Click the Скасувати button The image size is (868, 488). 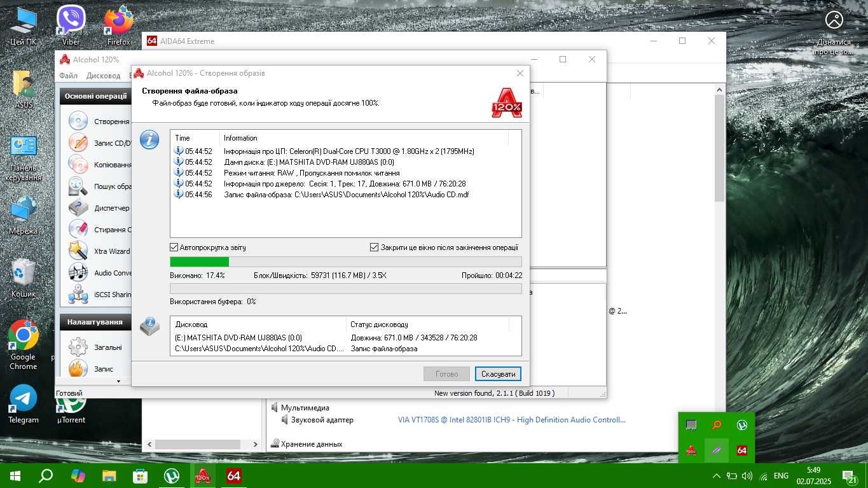(x=498, y=373)
